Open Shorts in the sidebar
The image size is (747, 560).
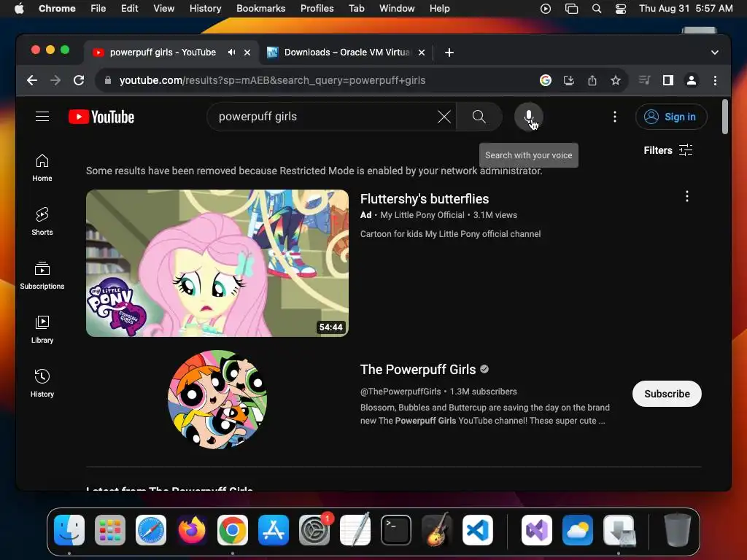tap(42, 222)
